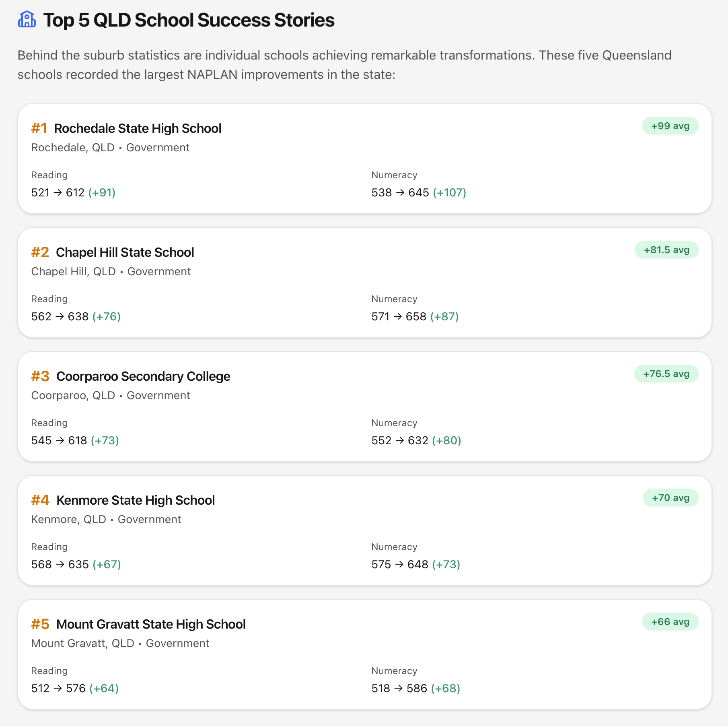The image size is (728, 726).
Task: Select the #2 rank label
Action: [x=40, y=252]
